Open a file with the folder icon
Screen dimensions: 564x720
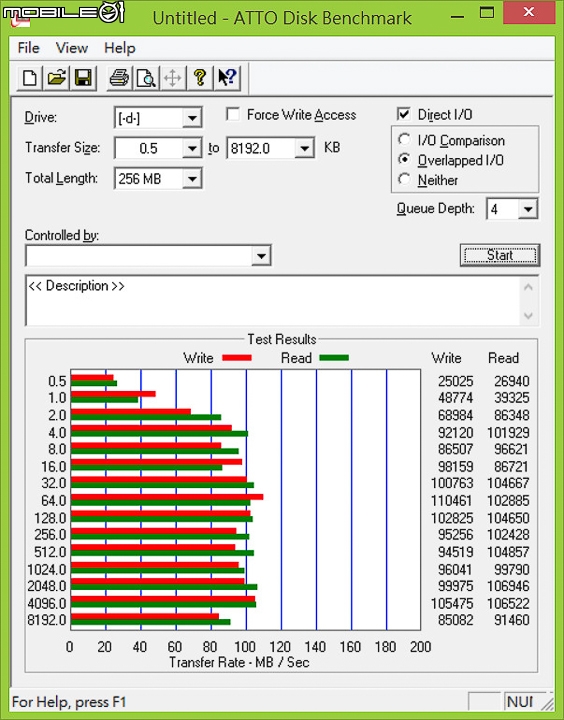pos(56,78)
